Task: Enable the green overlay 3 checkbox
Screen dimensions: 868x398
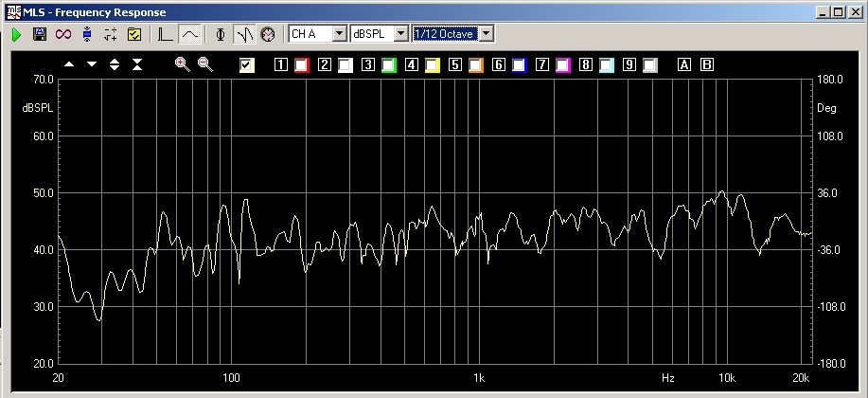Action: 388,65
